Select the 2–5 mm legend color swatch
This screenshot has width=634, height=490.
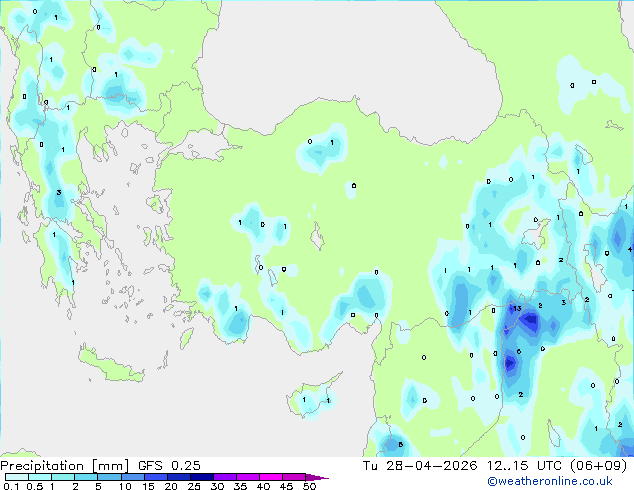pyautogui.click(x=86, y=477)
